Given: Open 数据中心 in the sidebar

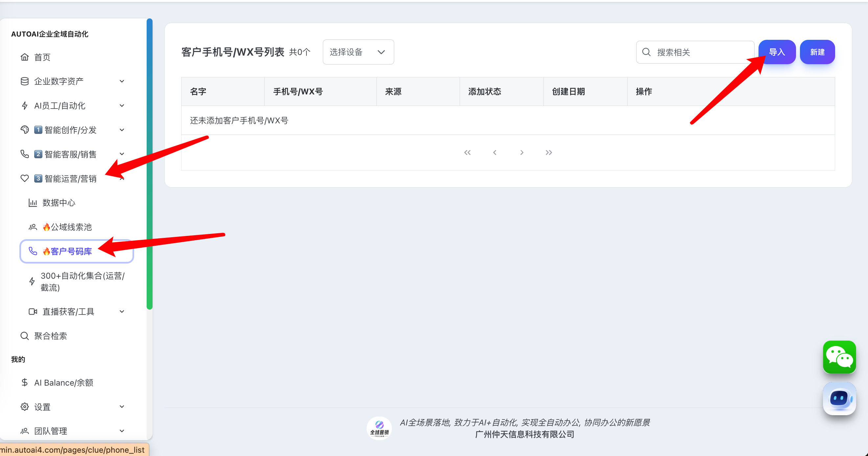Looking at the screenshot, I should pyautogui.click(x=59, y=203).
